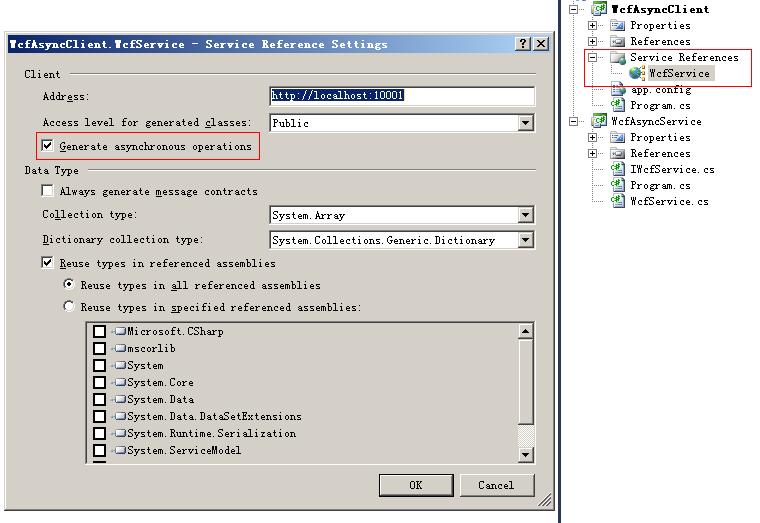Click the IWcfService.cs file icon

(x=618, y=169)
